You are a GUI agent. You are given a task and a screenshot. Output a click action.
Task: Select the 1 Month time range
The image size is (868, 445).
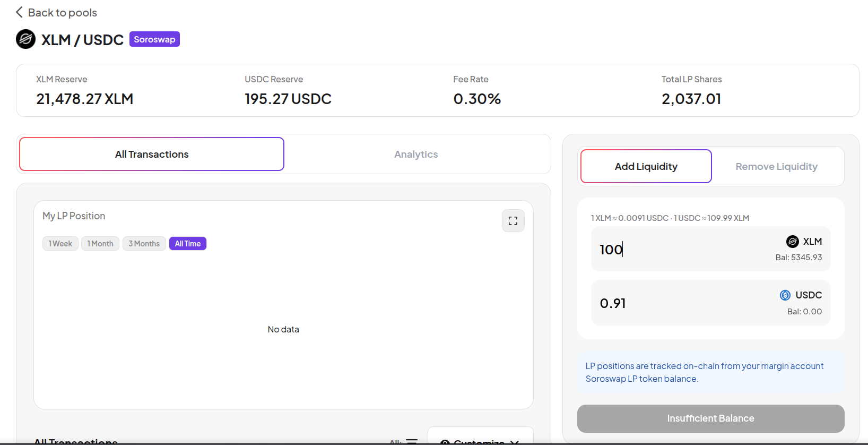(x=100, y=244)
